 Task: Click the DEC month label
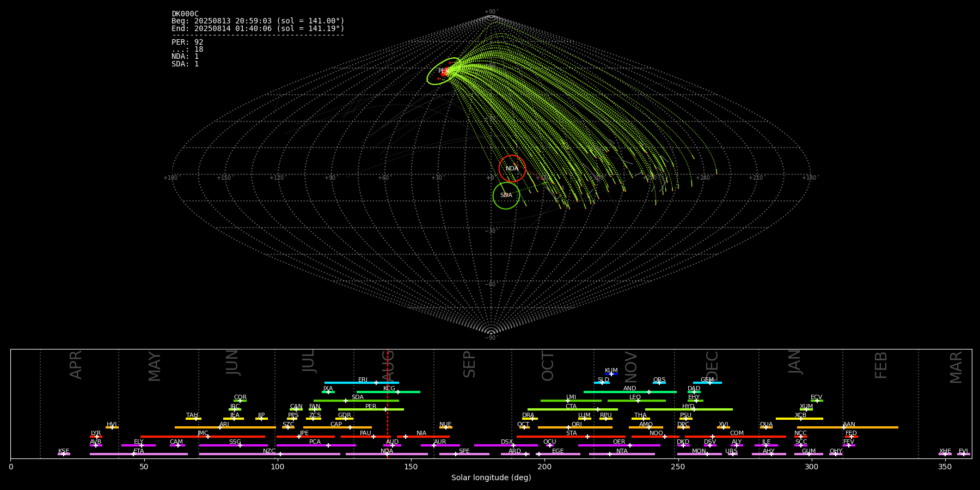pos(712,366)
